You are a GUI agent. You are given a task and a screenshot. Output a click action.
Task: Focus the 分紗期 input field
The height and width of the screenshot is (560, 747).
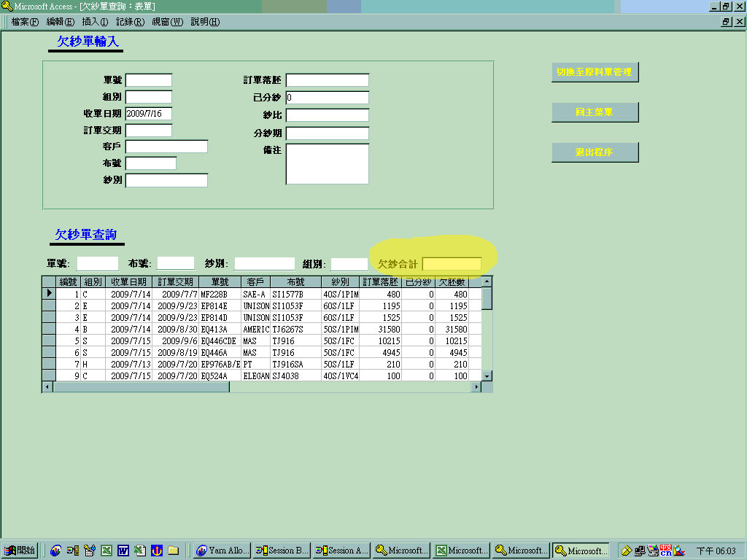click(328, 133)
